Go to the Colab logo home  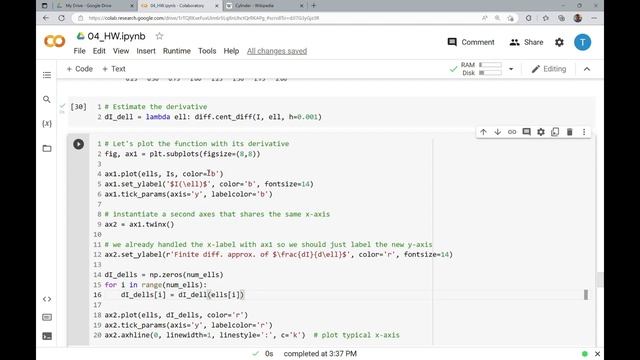[54, 41]
